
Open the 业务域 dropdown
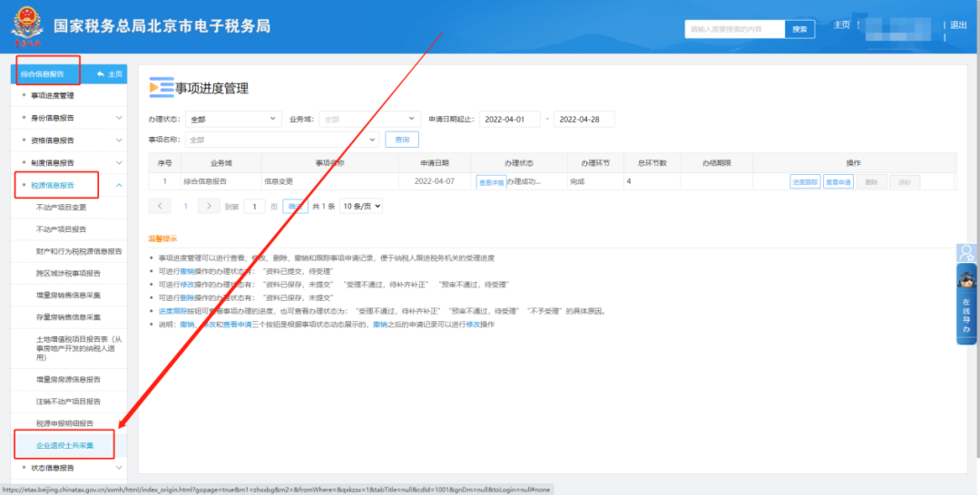[x=369, y=120]
